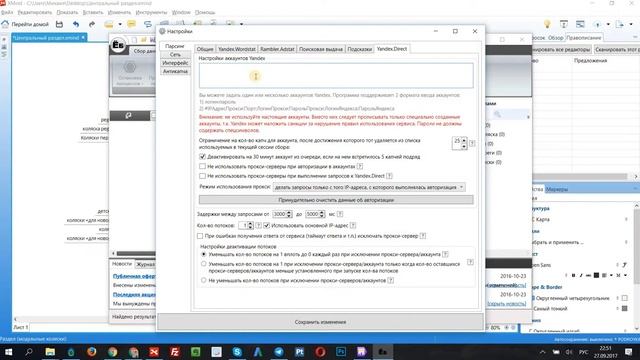Open help for first deactivation radio option
Viewport: 640px width, 360px height.
445,254
